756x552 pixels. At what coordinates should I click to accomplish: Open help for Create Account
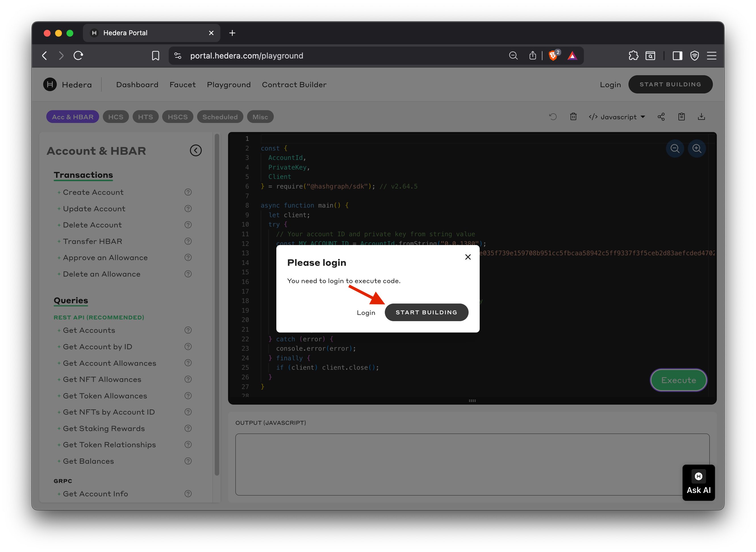[x=188, y=192]
